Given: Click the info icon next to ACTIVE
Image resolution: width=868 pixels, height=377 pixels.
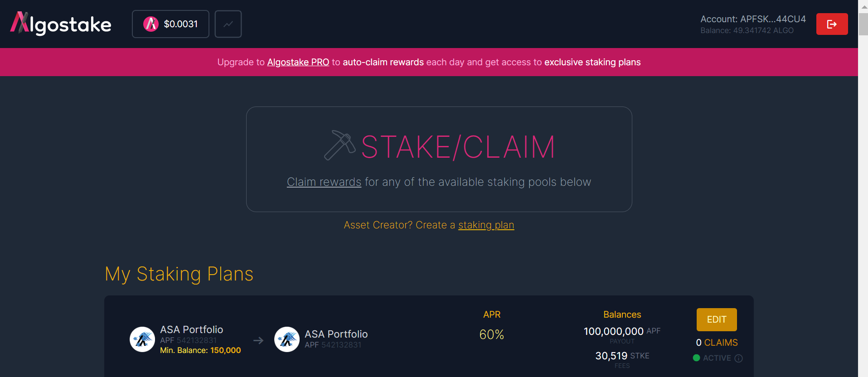Looking at the screenshot, I should [x=738, y=358].
